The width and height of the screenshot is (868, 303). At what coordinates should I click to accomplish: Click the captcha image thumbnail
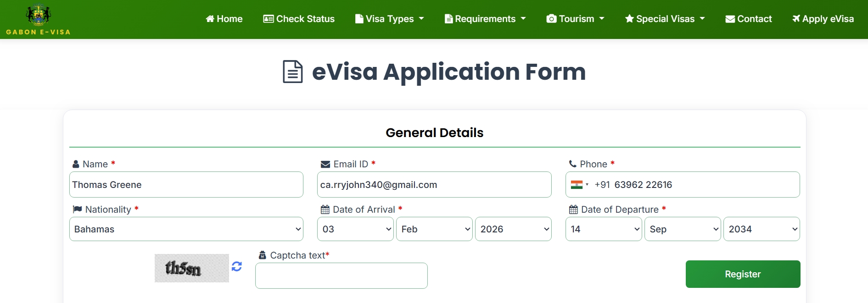tap(191, 268)
